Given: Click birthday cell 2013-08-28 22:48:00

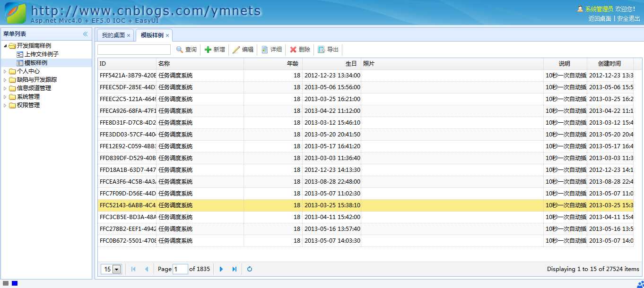Looking at the screenshot, I should [x=332, y=182].
